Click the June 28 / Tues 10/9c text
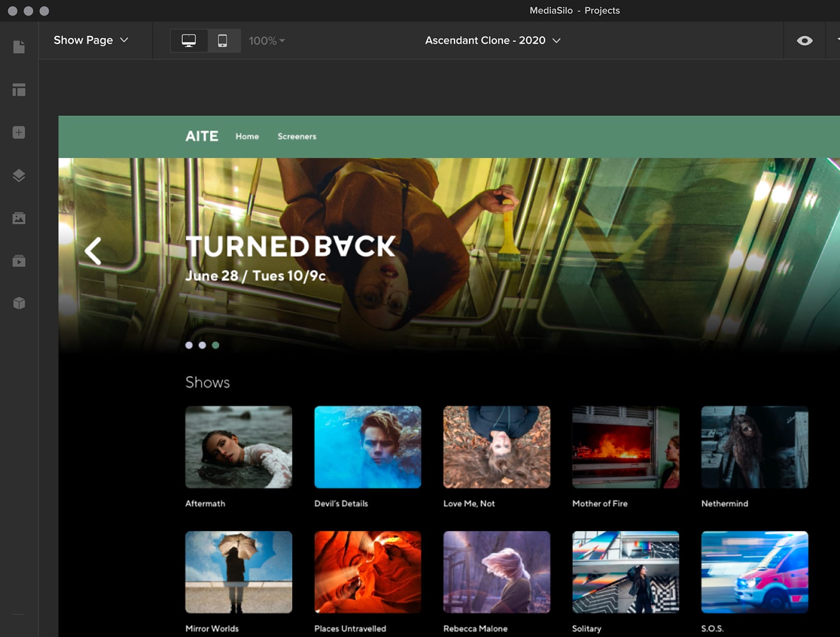Screen dimensions: 840x637 coord(256,276)
